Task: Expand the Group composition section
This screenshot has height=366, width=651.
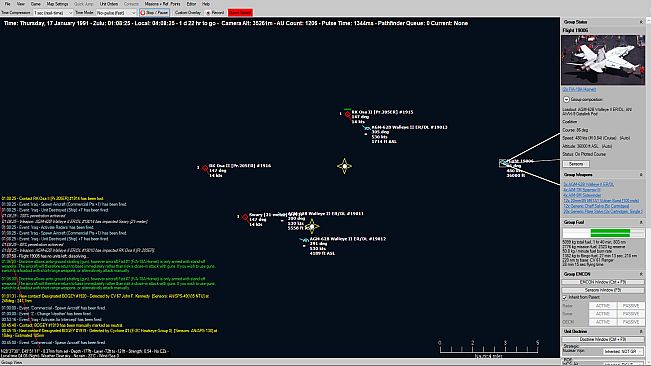Action: [x=566, y=100]
